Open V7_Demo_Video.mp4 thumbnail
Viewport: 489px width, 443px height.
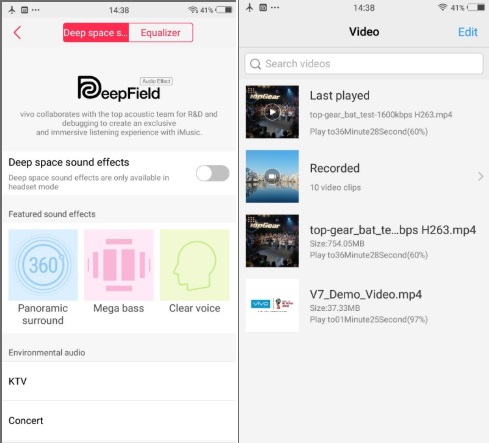(272, 305)
